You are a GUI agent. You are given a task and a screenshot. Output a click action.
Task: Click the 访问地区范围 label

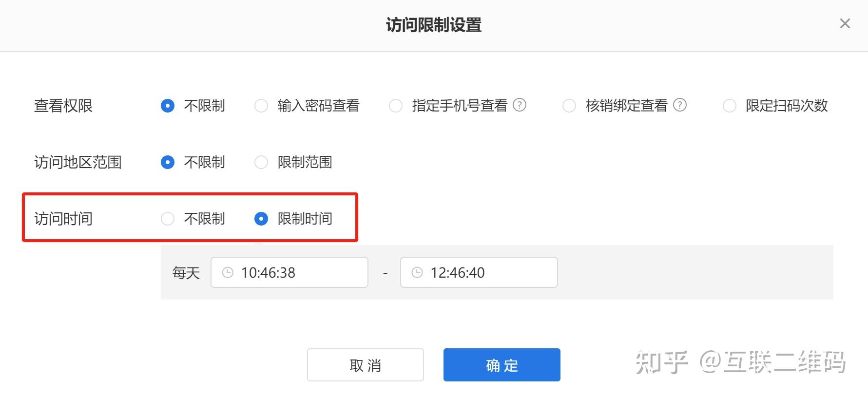(x=78, y=162)
